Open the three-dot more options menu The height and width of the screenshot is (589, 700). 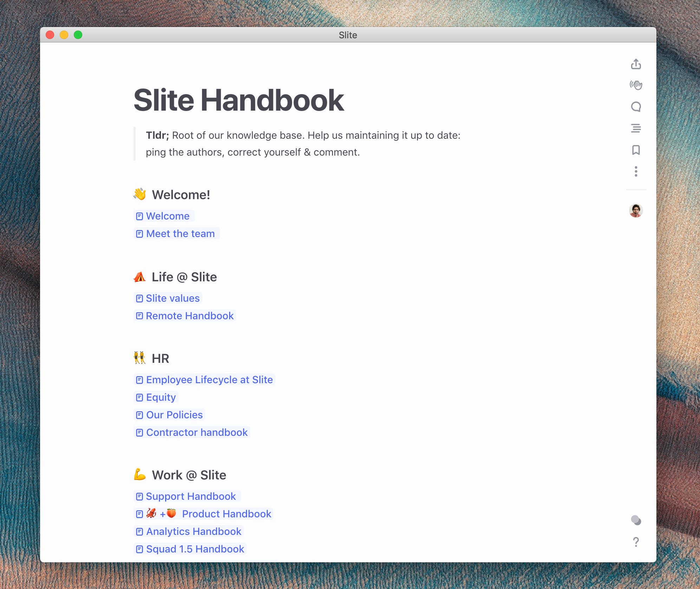click(x=636, y=172)
